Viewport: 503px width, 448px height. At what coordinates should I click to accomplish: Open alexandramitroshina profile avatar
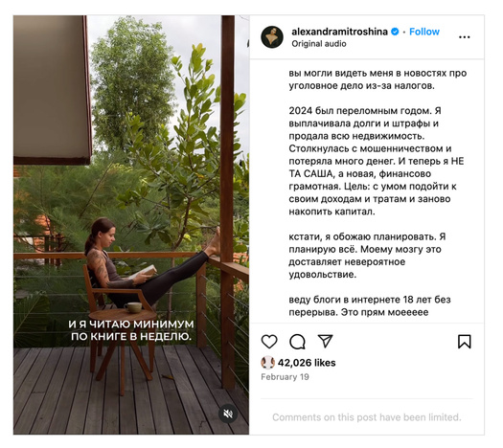[x=272, y=37]
